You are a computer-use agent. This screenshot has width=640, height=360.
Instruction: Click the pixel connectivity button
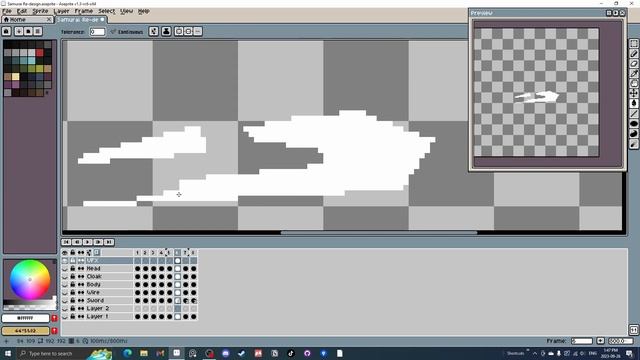point(153,31)
